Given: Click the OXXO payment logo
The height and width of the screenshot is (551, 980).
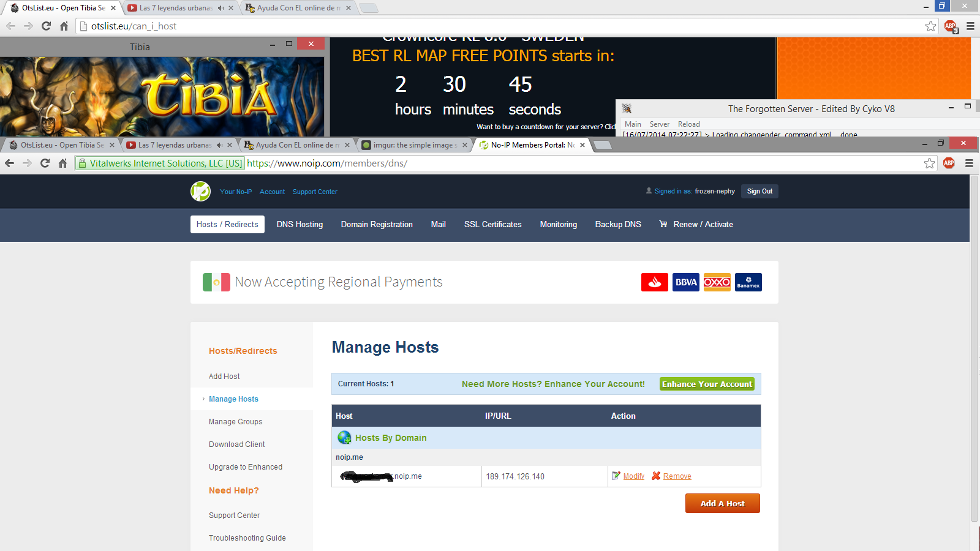Looking at the screenshot, I should 717,282.
